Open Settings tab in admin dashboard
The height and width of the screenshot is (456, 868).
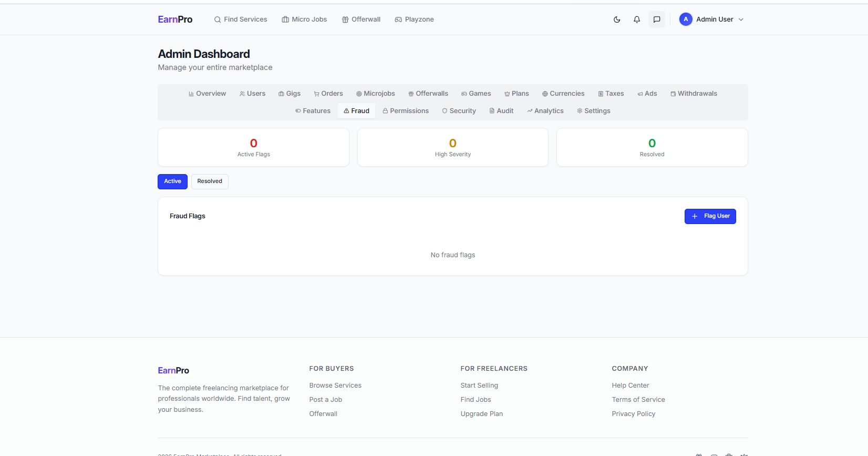coord(593,111)
